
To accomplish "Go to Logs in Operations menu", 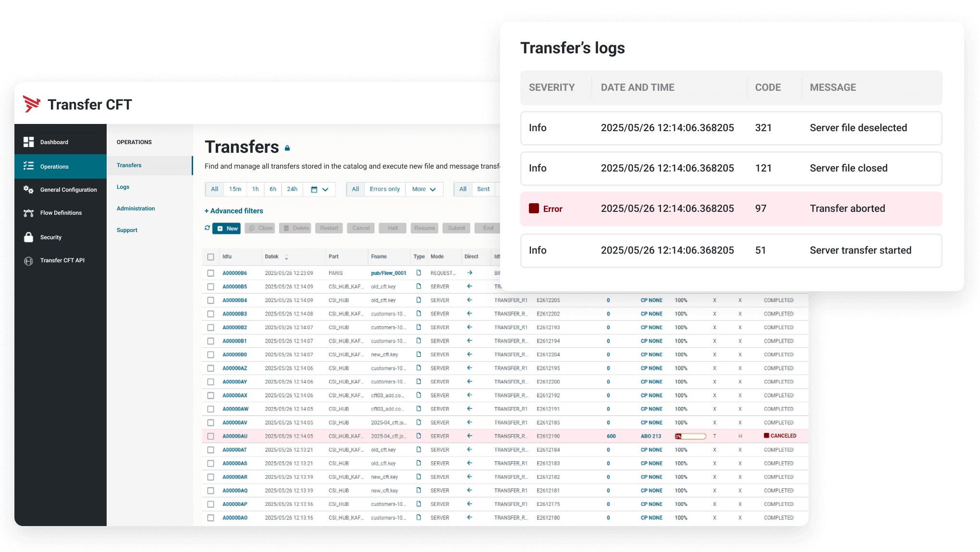I will coord(123,187).
